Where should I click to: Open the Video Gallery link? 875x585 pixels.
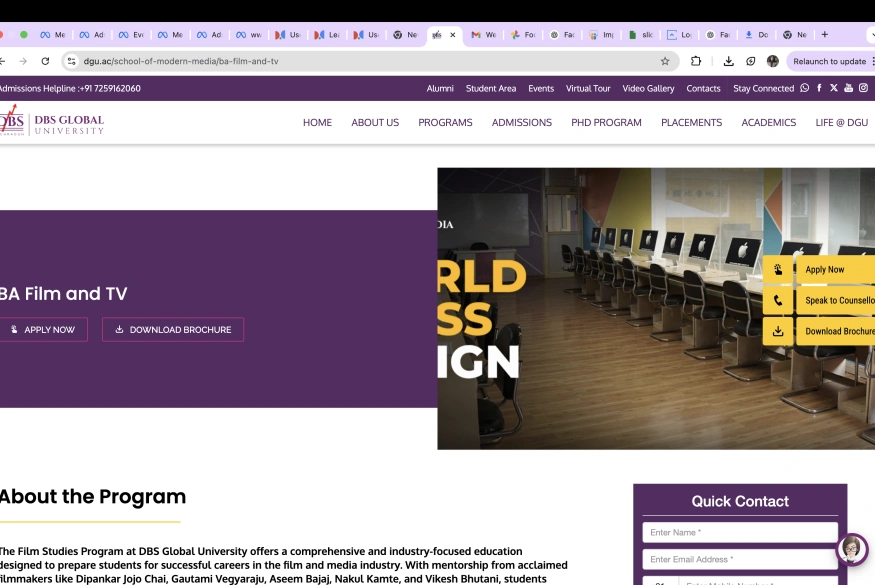click(648, 88)
